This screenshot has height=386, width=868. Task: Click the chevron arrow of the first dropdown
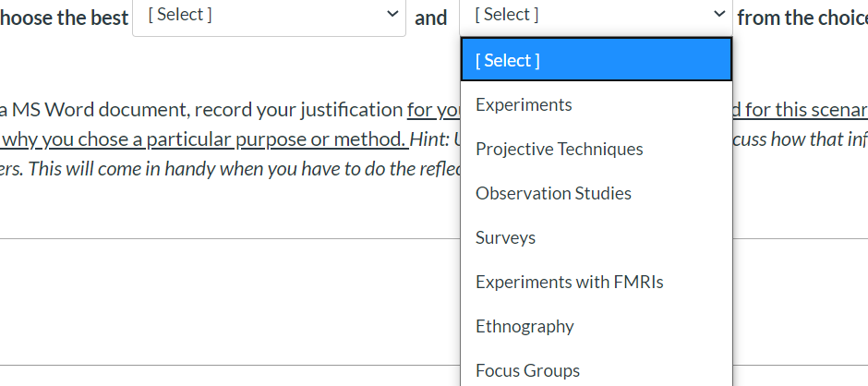click(392, 15)
